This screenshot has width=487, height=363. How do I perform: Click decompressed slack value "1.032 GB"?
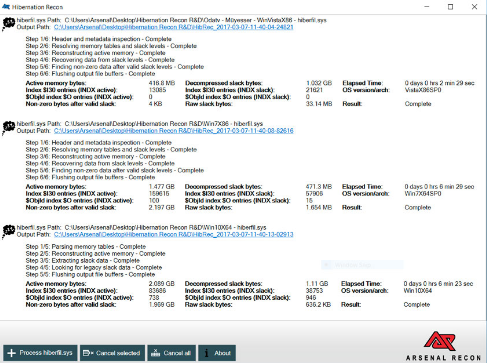pyautogui.click(x=319, y=83)
